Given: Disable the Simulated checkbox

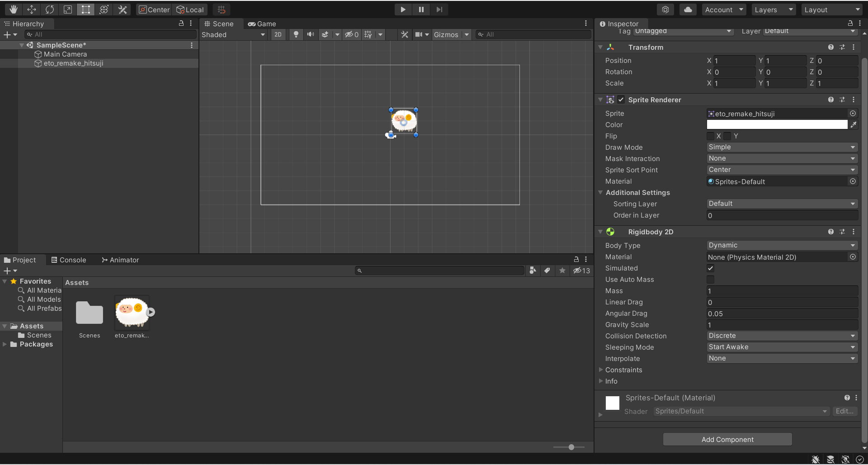Looking at the screenshot, I should [710, 268].
